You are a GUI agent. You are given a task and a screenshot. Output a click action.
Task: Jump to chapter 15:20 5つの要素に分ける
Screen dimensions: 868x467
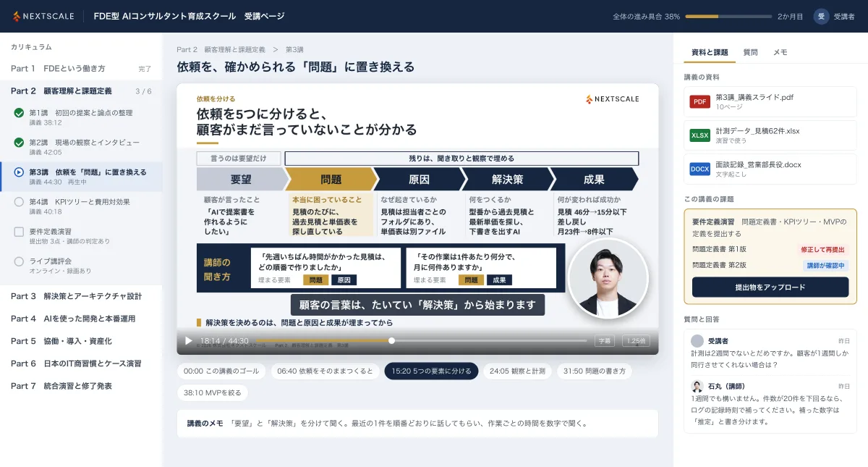coord(431,371)
